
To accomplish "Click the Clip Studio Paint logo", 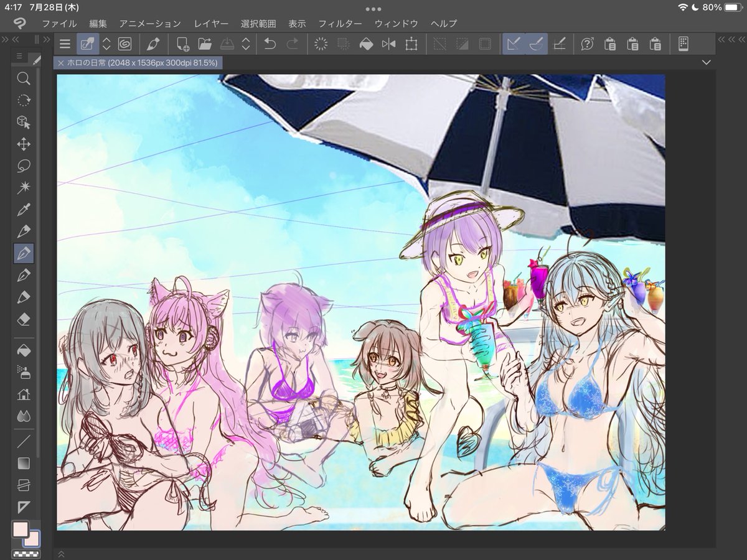I will (x=20, y=24).
